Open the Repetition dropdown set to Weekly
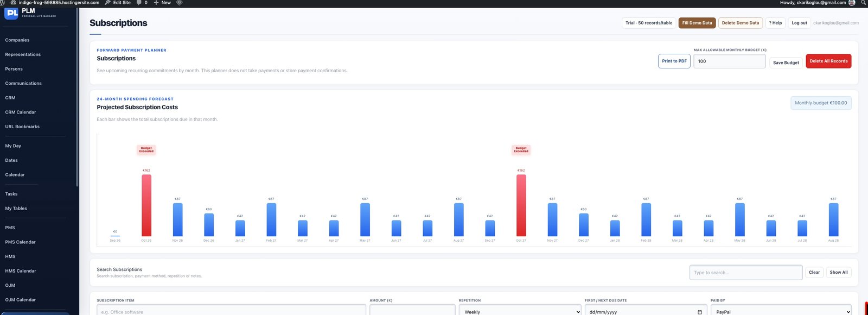868x315 pixels. pos(520,310)
